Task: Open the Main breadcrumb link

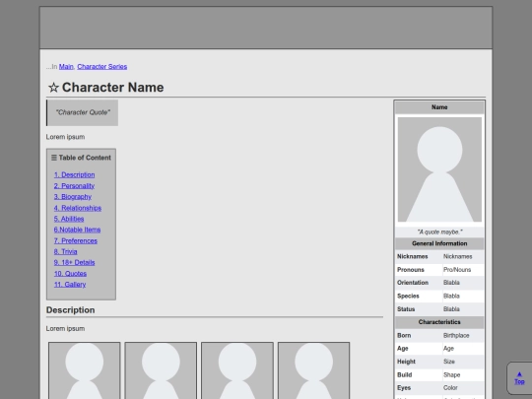Action: 66,67
